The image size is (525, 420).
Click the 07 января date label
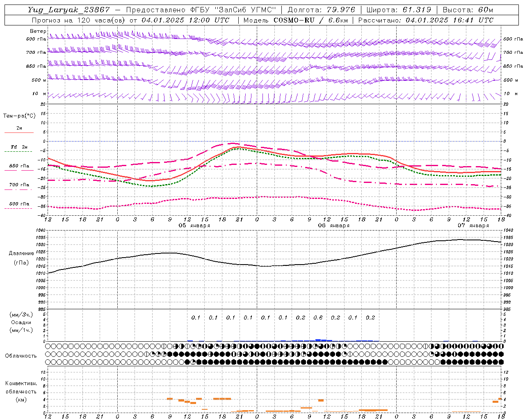(473, 226)
